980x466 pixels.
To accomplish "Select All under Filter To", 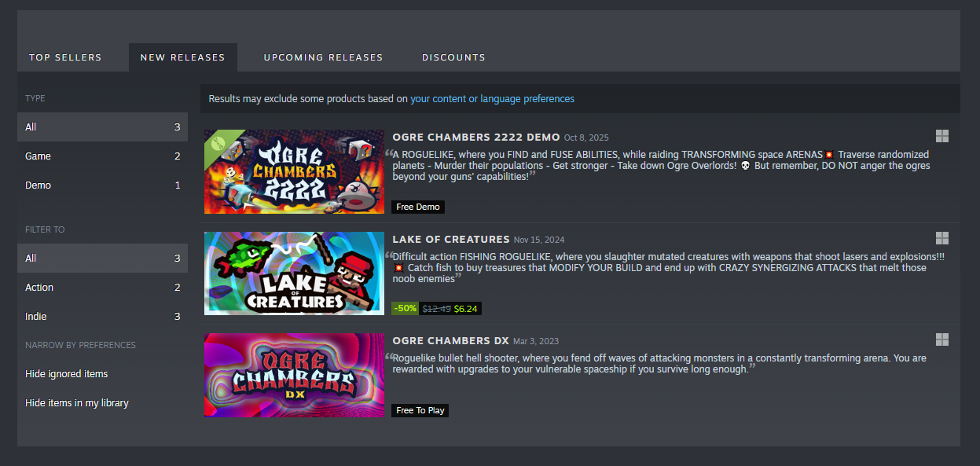I will pyautogui.click(x=102, y=259).
